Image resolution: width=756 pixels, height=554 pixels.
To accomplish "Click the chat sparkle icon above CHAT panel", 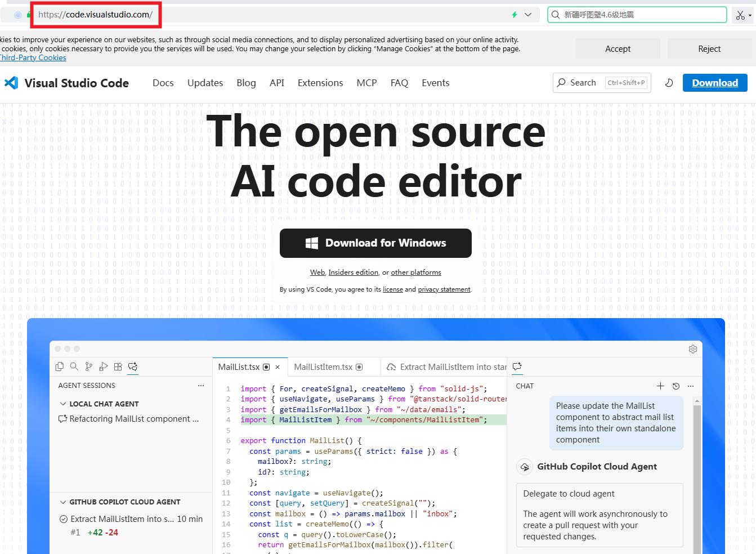I will pyautogui.click(x=517, y=367).
